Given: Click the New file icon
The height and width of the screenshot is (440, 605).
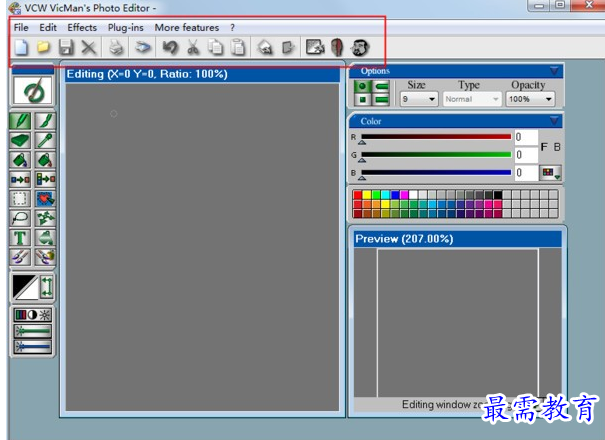Looking at the screenshot, I should pos(21,47).
